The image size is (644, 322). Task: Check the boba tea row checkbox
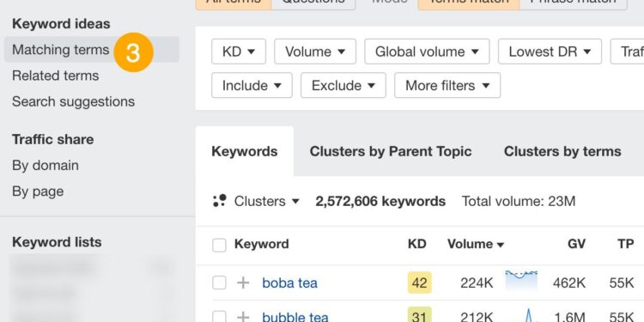point(219,283)
